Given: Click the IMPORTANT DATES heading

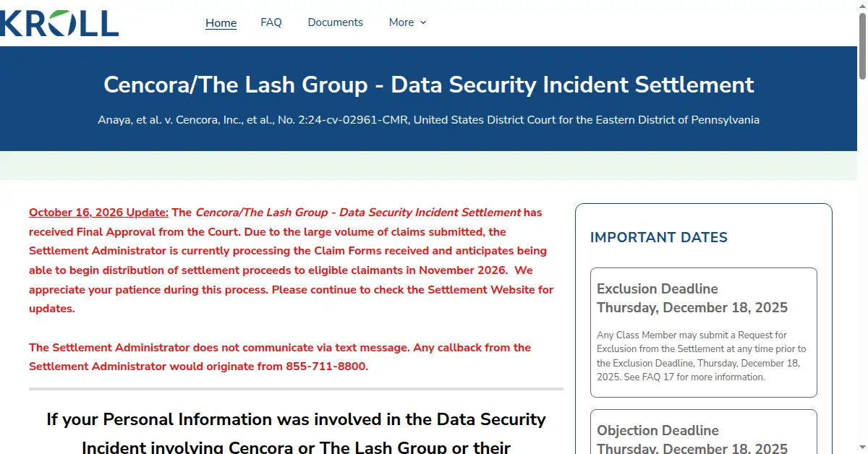Looking at the screenshot, I should 659,237.
